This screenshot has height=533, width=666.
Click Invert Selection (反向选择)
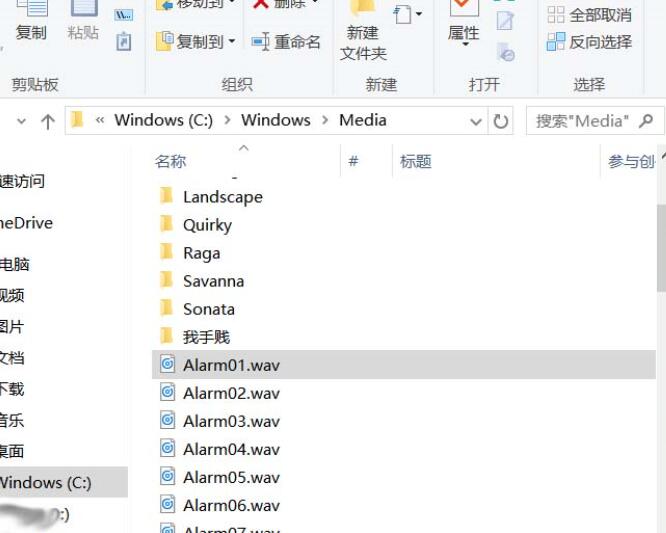(x=590, y=42)
